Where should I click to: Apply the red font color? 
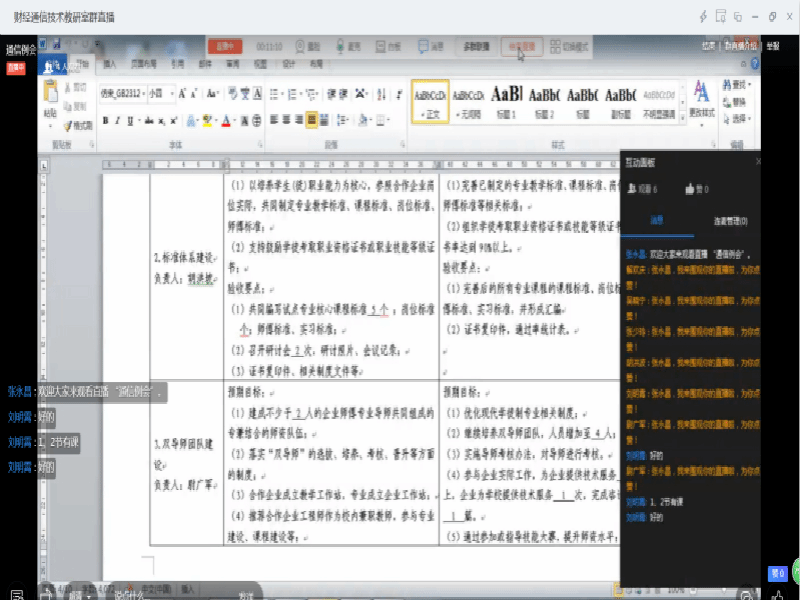pos(226,120)
